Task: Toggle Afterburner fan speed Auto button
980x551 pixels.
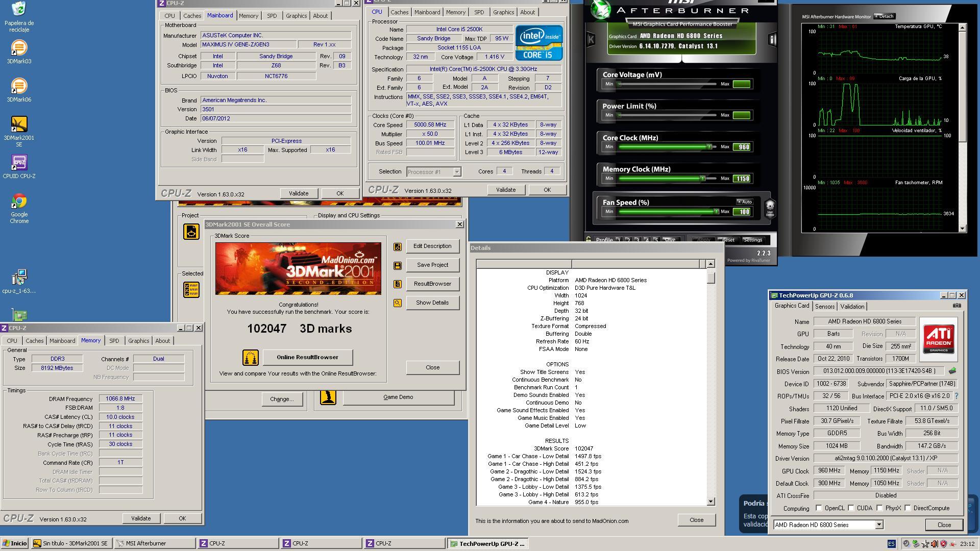Action: pyautogui.click(x=745, y=202)
